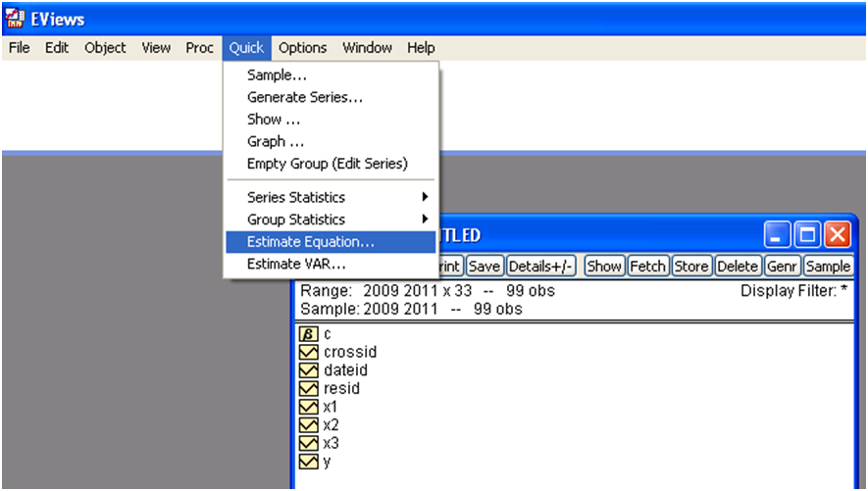Click the EViews application logo icon

(x=15, y=19)
